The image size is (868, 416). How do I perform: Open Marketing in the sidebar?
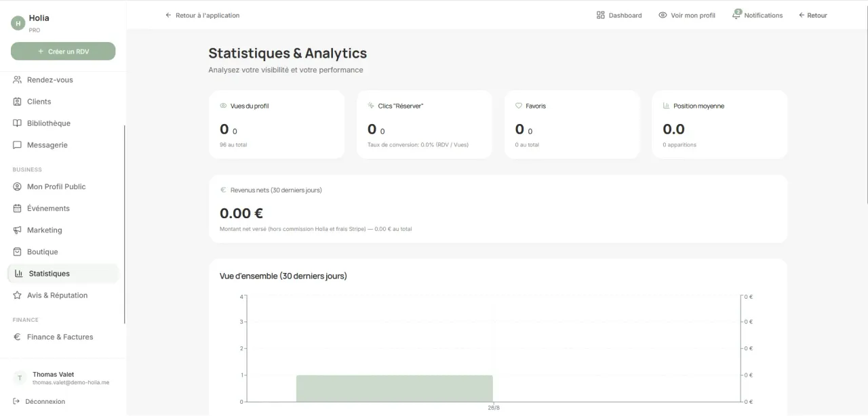point(63,230)
